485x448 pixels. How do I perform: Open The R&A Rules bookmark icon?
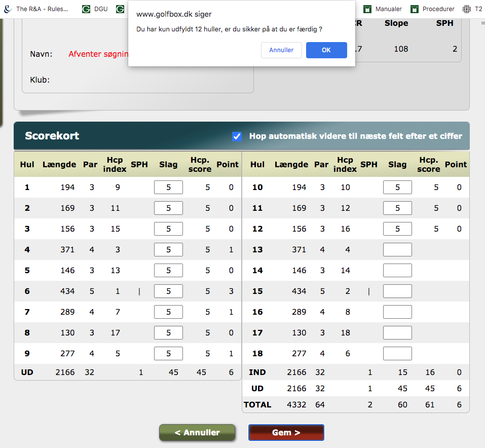click(8, 9)
